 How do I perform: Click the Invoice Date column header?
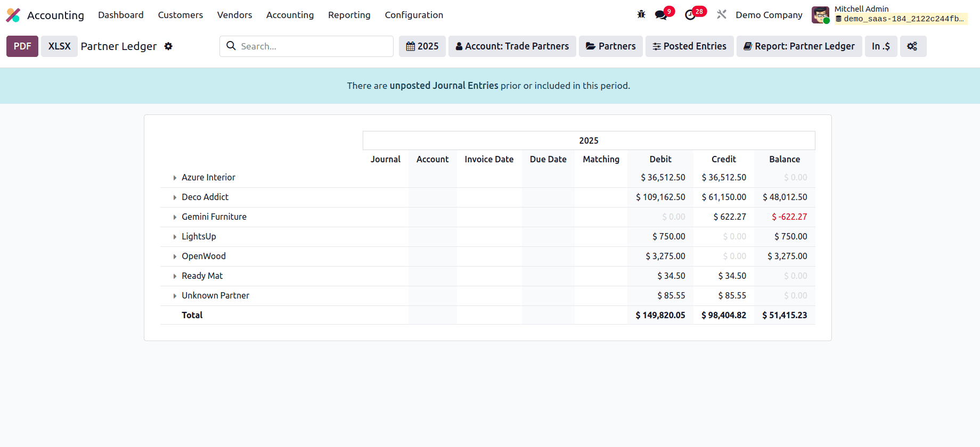[x=489, y=159]
